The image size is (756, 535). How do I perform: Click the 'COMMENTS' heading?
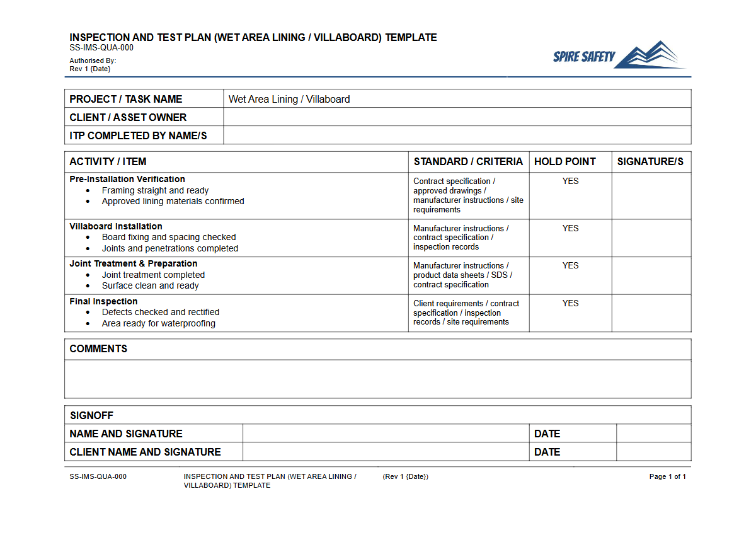[98, 349]
